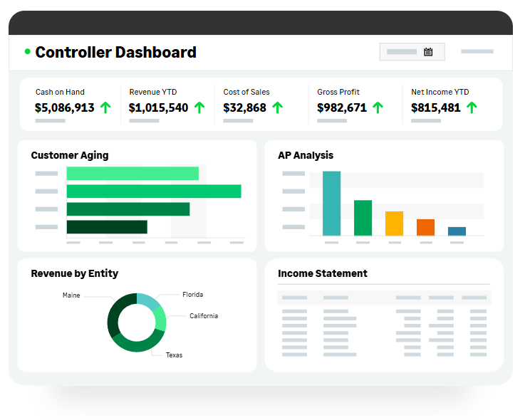Click the Revenue YTD label
Viewport: 525px width, 420px height.
coord(153,92)
